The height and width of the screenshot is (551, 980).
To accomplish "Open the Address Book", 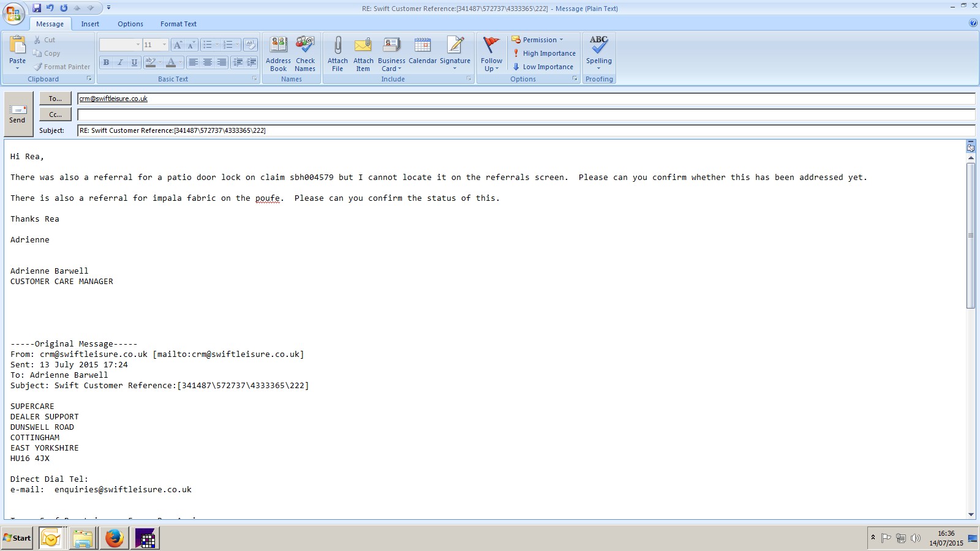I will point(278,54).
